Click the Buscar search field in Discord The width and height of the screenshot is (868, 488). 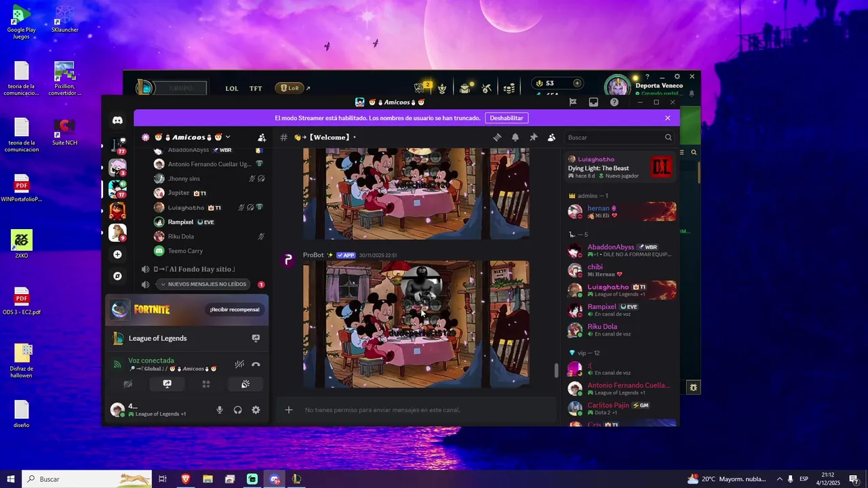(x=619, y=138)
